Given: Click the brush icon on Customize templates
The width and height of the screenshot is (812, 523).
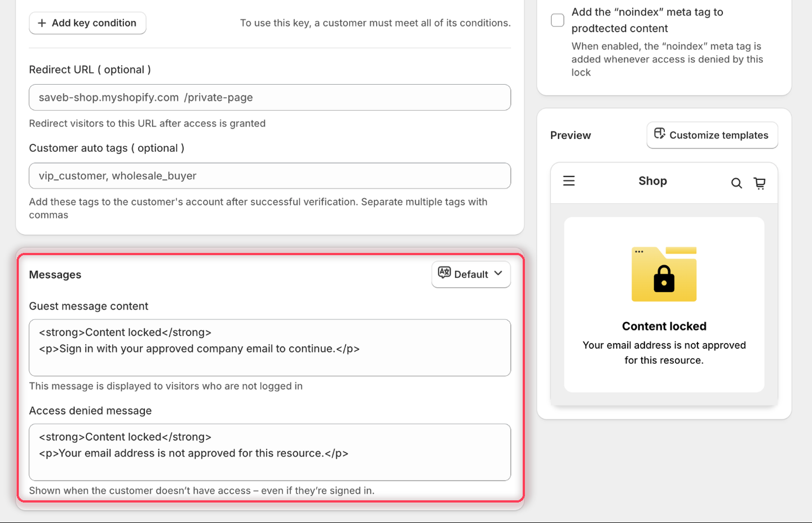Looking at the screenshot, I should click(660, 134).
